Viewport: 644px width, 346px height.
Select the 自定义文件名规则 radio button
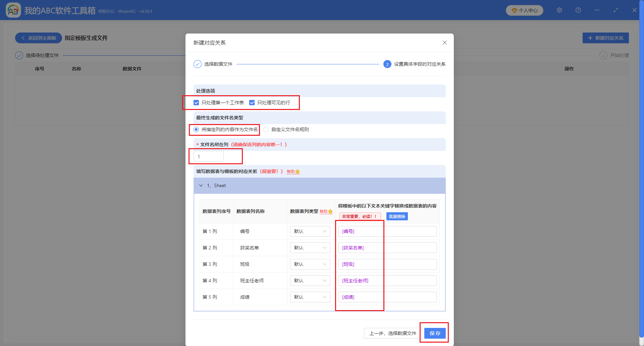click(x=266, y=129)
